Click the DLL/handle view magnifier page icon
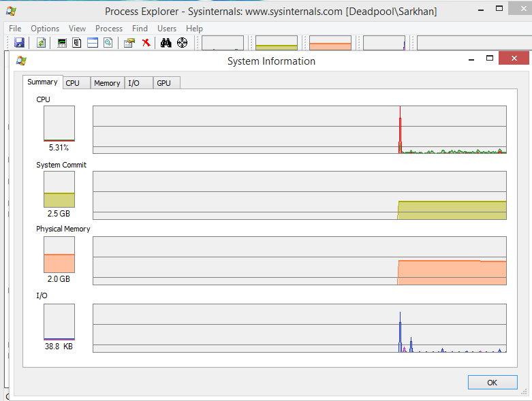This screenshot has height=401, width=532. click(x=108, y=43)
